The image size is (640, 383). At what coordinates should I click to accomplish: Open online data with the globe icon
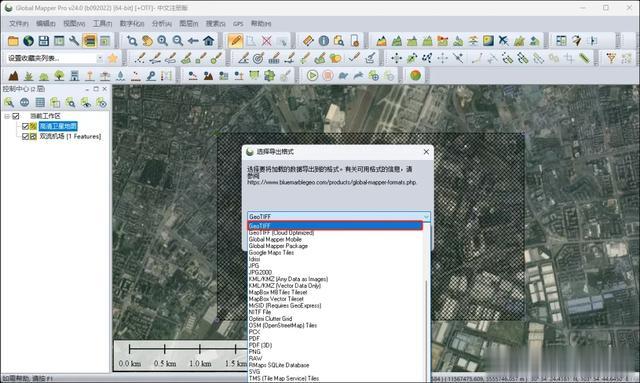click(x=28, y=41)
